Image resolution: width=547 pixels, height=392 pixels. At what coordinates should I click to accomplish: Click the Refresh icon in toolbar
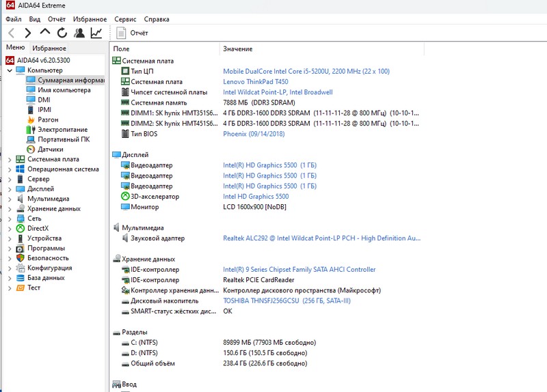pyautogui.click(x=62, y=33)
